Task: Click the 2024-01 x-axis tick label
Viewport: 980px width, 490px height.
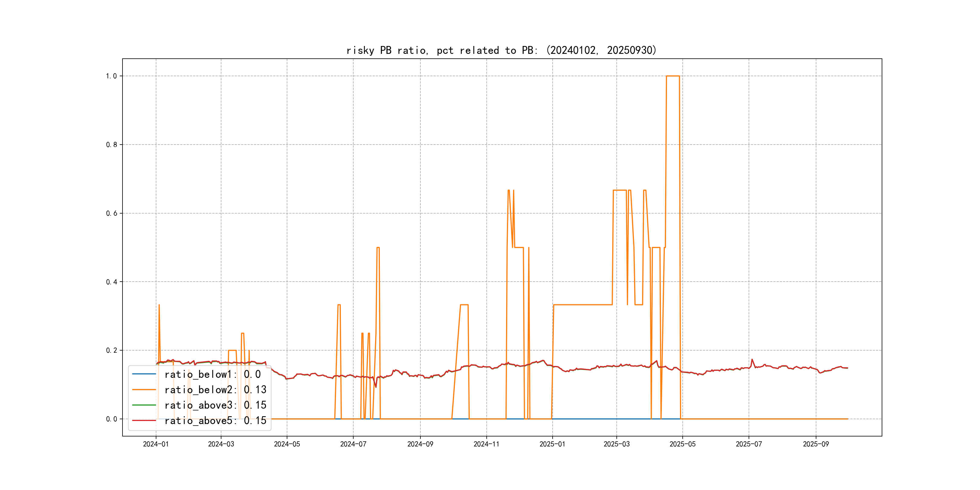Action: 155,444
